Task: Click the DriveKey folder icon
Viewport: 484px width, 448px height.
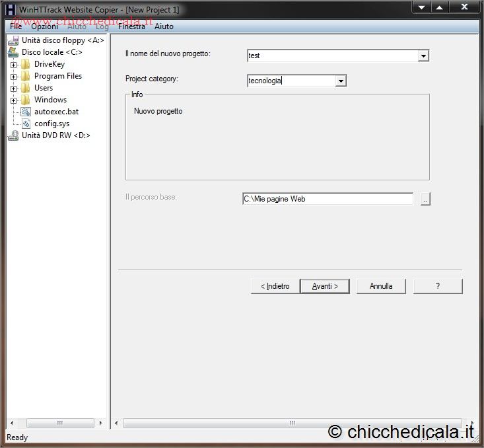Action: (x=25, y=64)
